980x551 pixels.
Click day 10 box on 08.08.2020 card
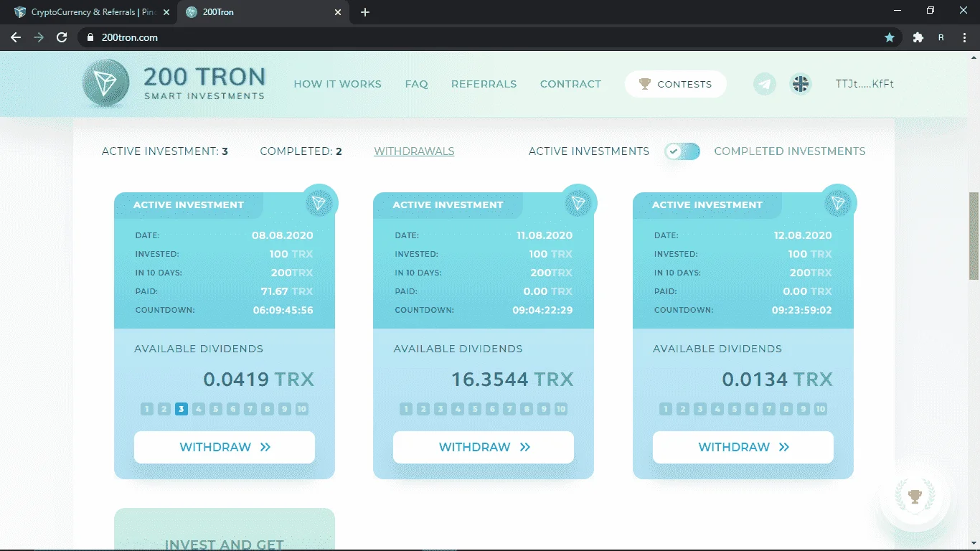click(x=302, y=409)
